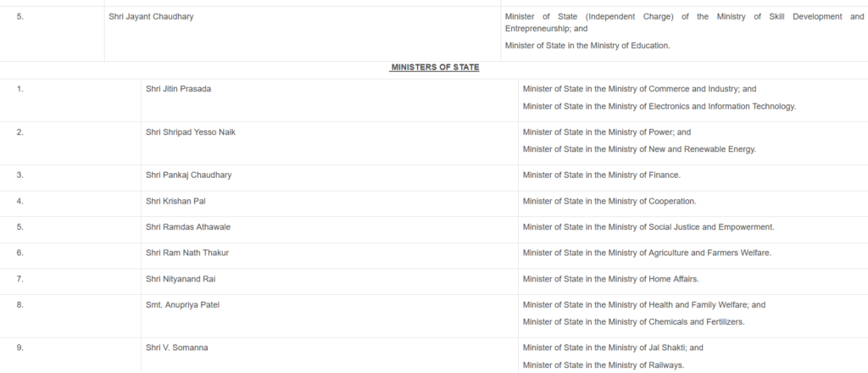Click the New and Renewable Energy line
868x373 pixels.
point(639,149)
